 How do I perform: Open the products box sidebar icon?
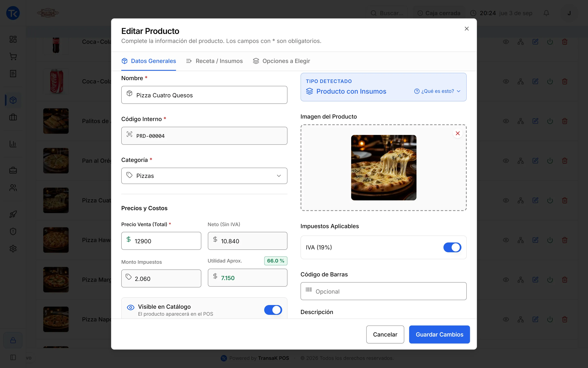pos(13,100)
